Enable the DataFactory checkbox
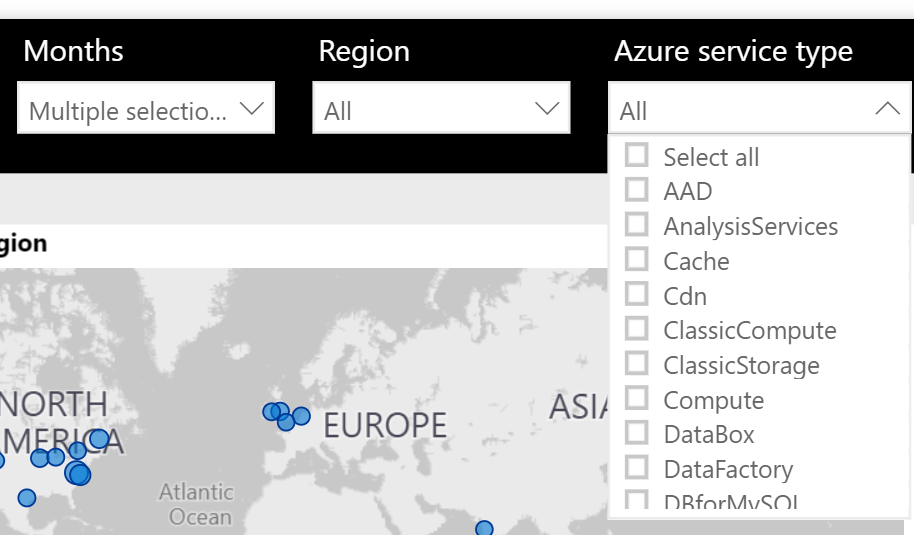914x535 pixels. 636,468
